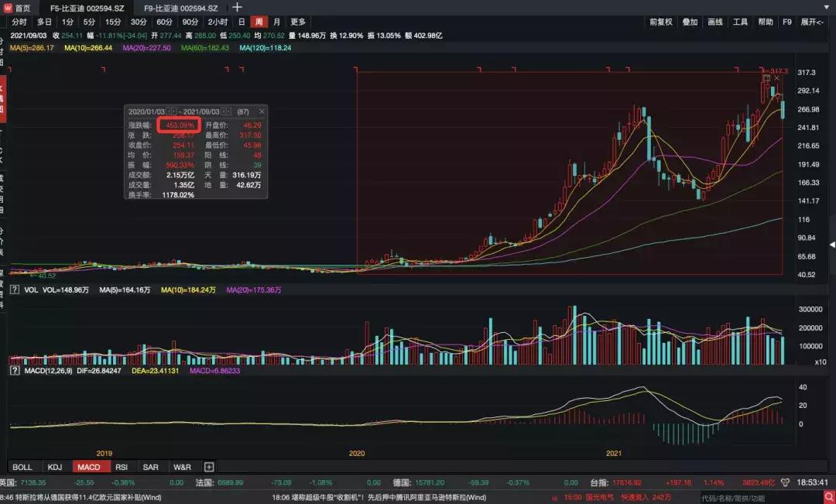This screenshot has width=836, height=504.
Task: Close the chart interval selection X icon
Action: pos(777,78)
